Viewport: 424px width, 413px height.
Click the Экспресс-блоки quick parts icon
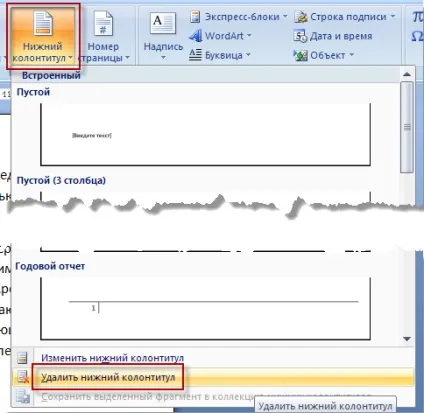click(195, 16)
